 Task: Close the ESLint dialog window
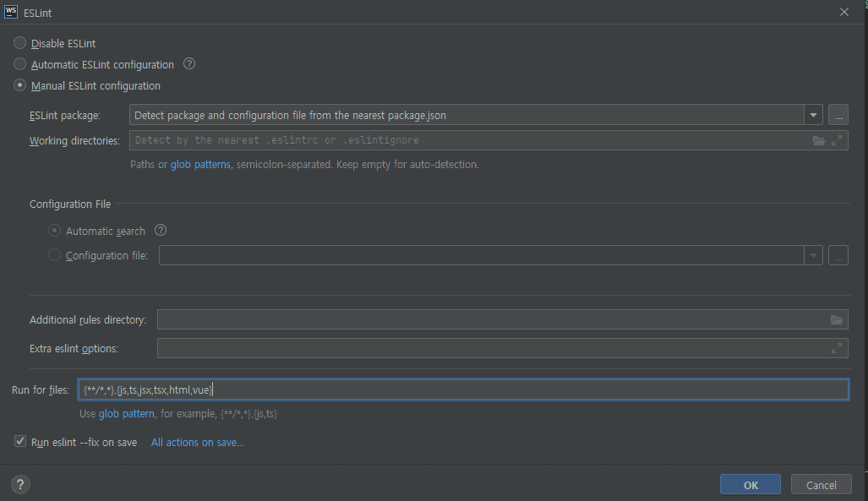coord(843,12)
